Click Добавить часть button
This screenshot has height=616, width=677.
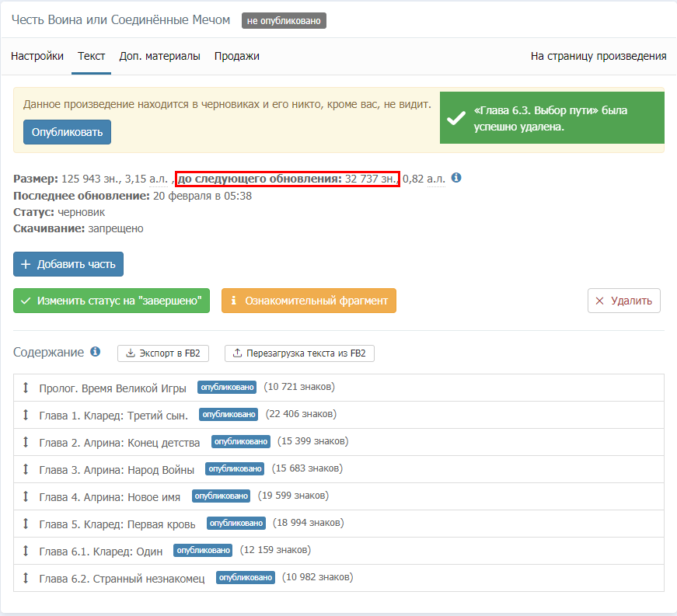click(68, 264)
